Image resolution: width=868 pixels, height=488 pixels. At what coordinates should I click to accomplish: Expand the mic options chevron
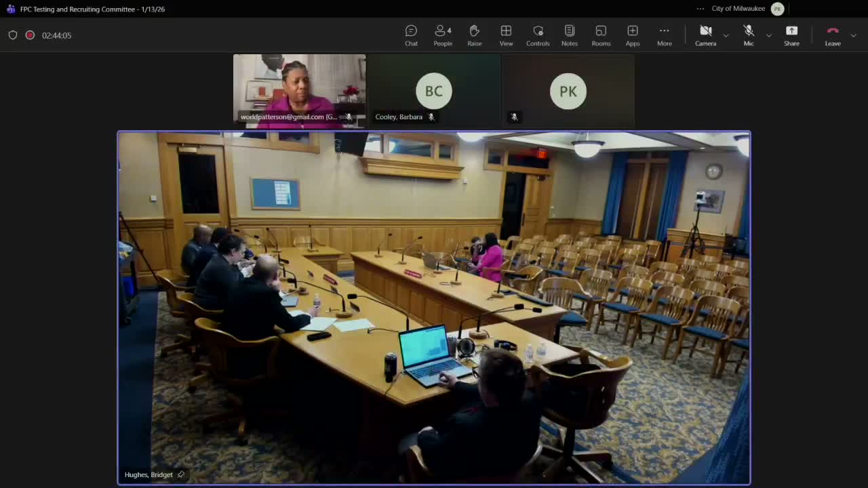click(x=768, y=35)
